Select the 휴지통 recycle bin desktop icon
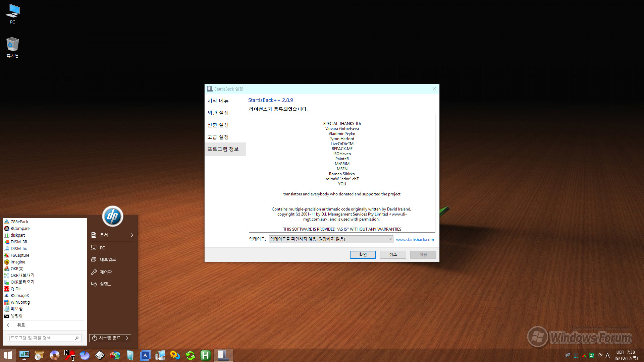 pos(13,47)
